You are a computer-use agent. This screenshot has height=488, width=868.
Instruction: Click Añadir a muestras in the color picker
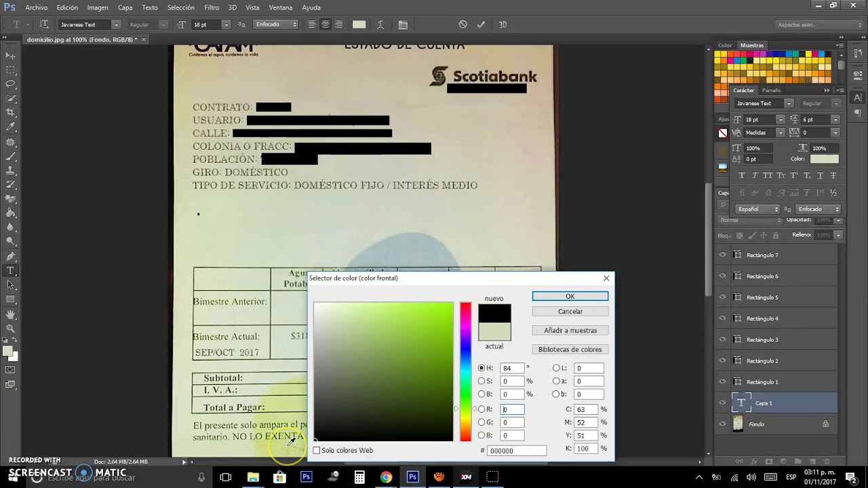coord(570,330)
